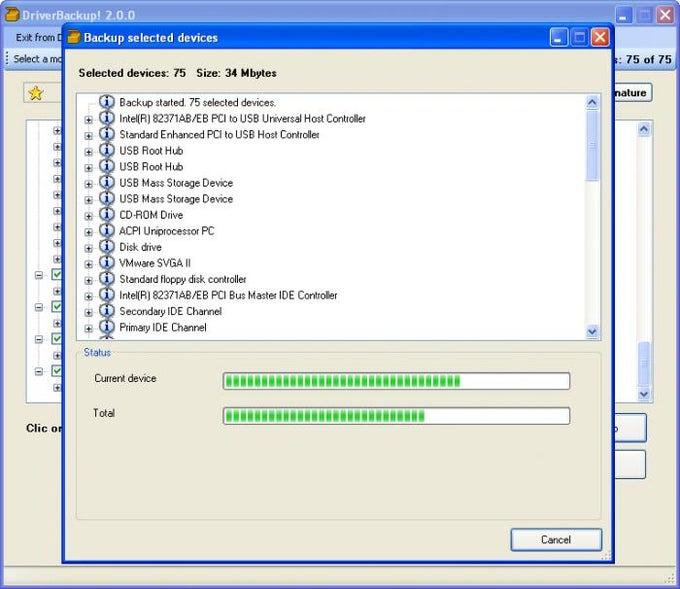This screenshot has height=589, width=680.
Task: Click info icon of Disk drive entry
Action: 107,246
